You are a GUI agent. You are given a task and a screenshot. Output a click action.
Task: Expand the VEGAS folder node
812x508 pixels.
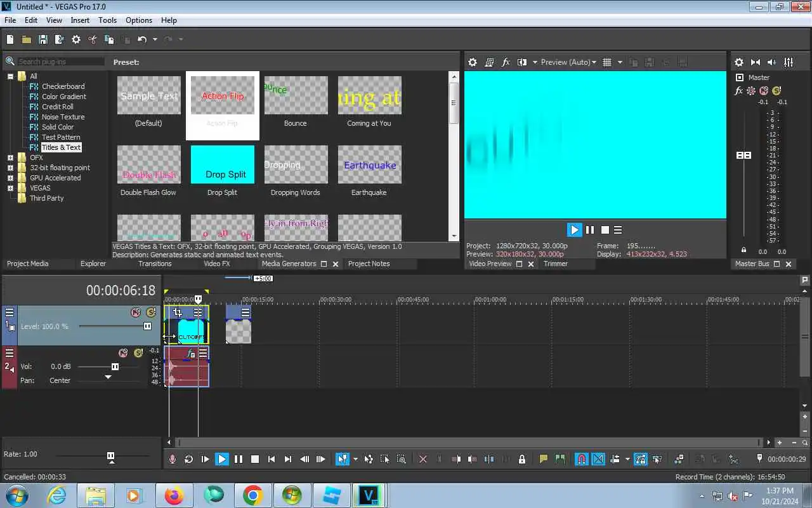click(10, 188)
